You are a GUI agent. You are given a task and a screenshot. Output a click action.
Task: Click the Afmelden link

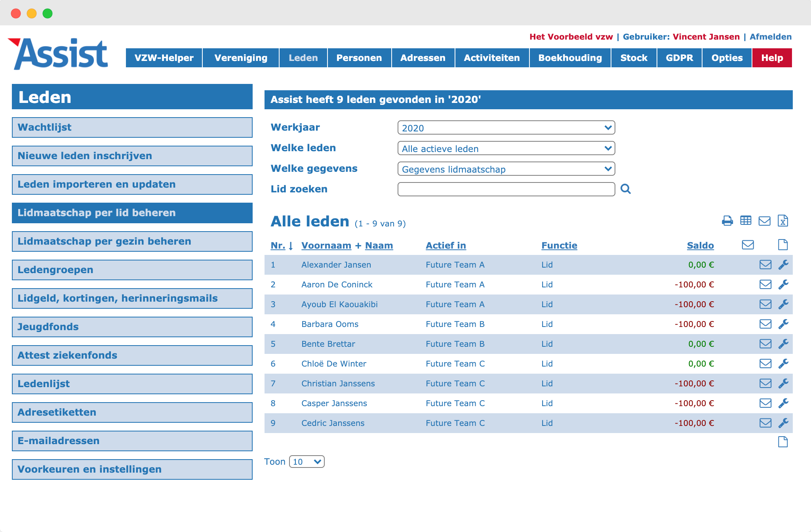coord(771,37)
